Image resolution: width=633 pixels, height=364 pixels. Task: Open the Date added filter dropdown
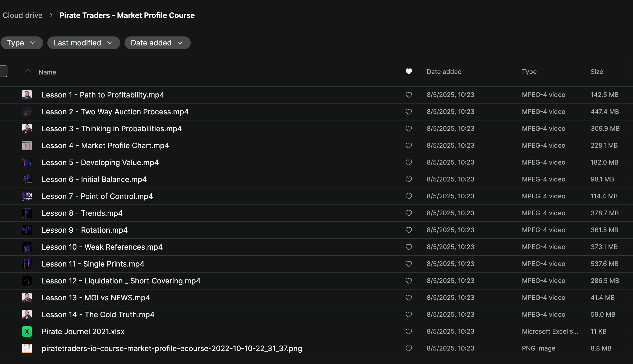tap(157, 43)
